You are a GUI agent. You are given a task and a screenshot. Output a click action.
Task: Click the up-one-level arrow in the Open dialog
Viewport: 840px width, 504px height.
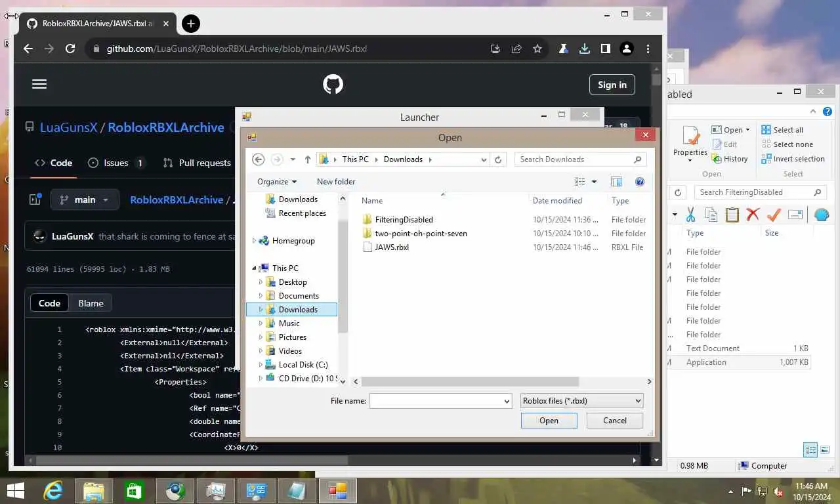(x=308, y=159)
